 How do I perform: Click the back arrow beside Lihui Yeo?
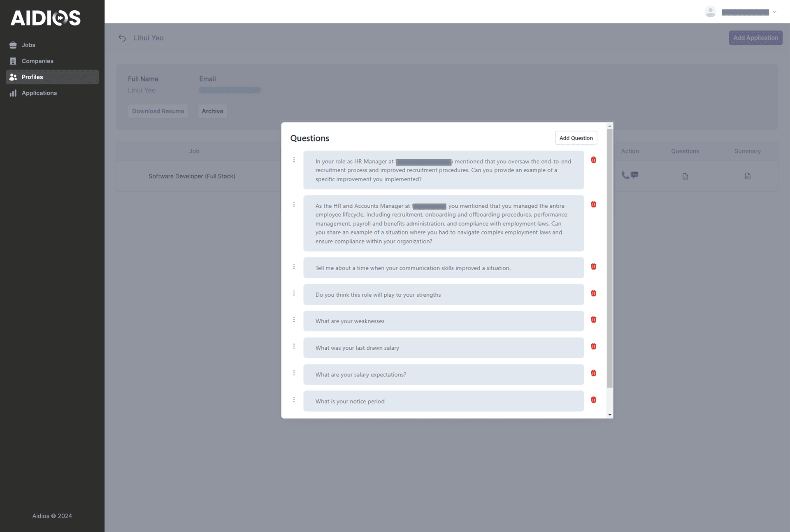pyautogui.click(x=122, y=38)
